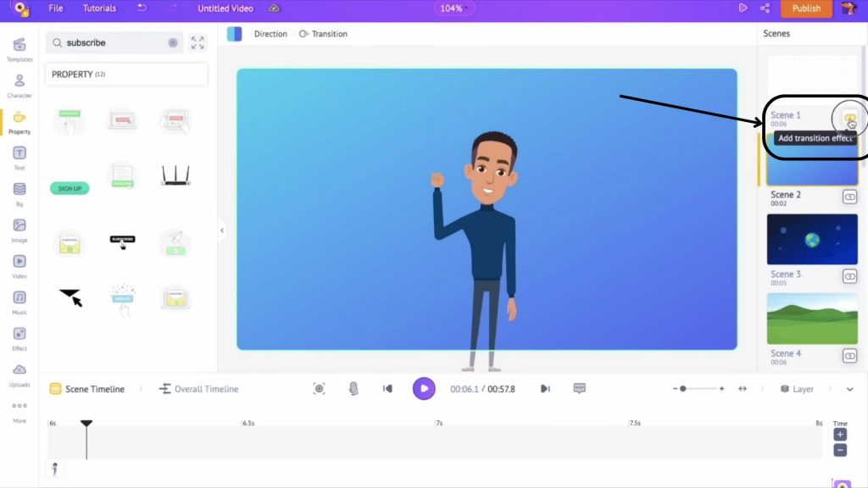Image resolution: width=868 pixels, height=488 pixels.
Task: Clear the subscribe search text
Action: (x=173, y=42)
